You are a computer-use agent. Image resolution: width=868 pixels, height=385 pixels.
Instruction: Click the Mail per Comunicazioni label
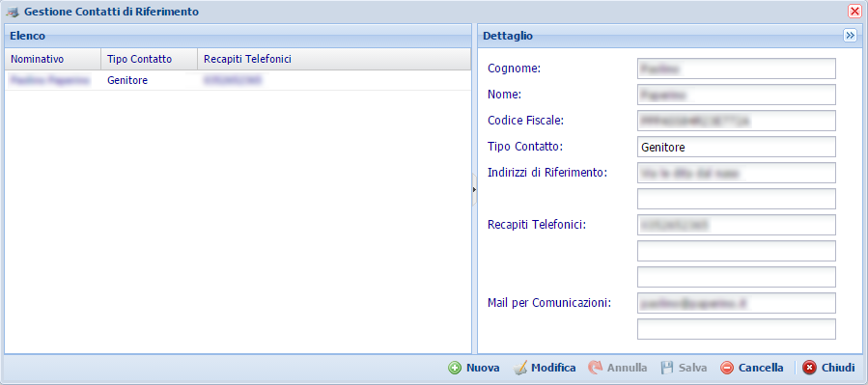tap(549, 303)
